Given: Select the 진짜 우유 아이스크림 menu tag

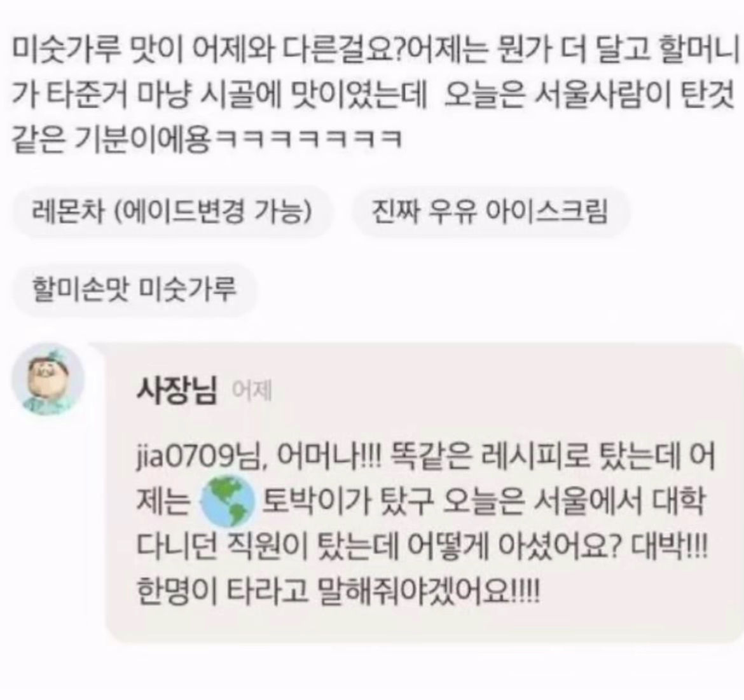Looking at the screenshot, I should pyautogui.click(x=490, y=212).
